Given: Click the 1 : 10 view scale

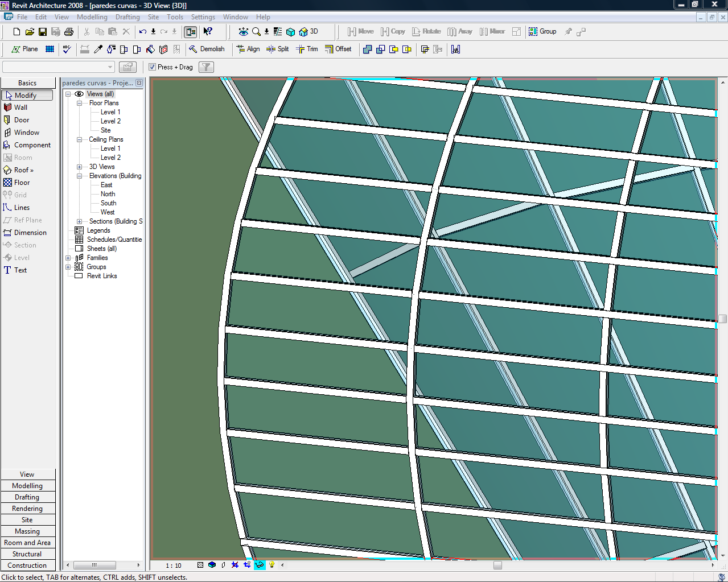Looking at the screenshot, I should 174,566.
